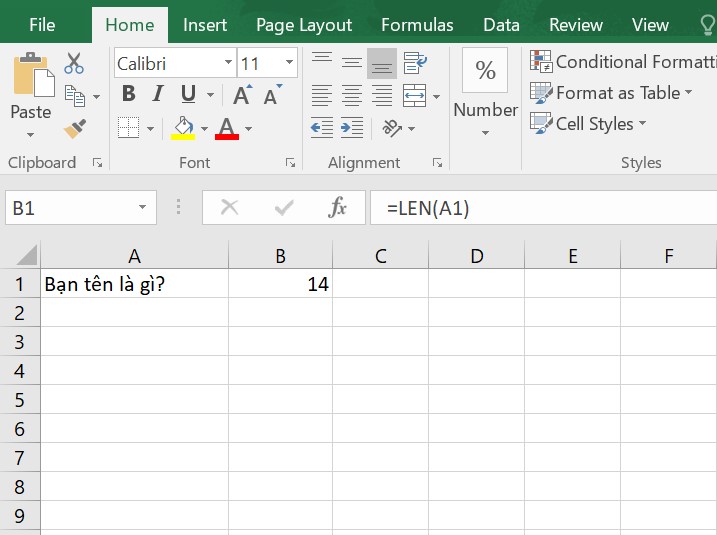Select cell B1 with value 14
717x535 pixels.
tap(280, 284)
